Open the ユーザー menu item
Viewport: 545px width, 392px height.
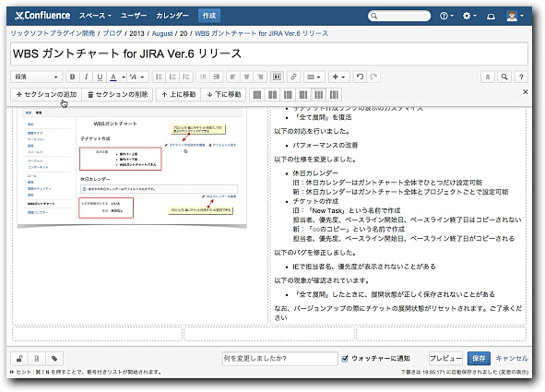pyautogui.click(x=134, y=16)
